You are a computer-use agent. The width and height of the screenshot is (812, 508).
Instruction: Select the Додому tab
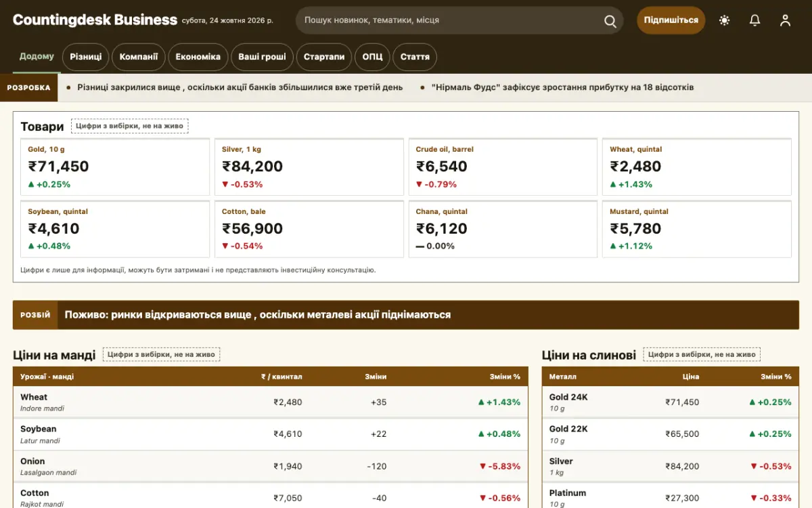pos(37,56)
